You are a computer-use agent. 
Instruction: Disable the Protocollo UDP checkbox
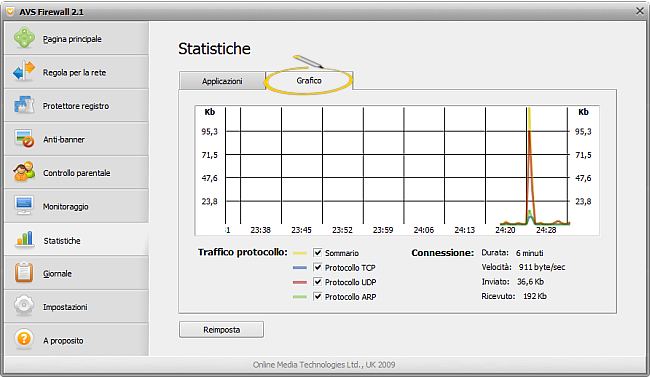[x=318, y=282]
